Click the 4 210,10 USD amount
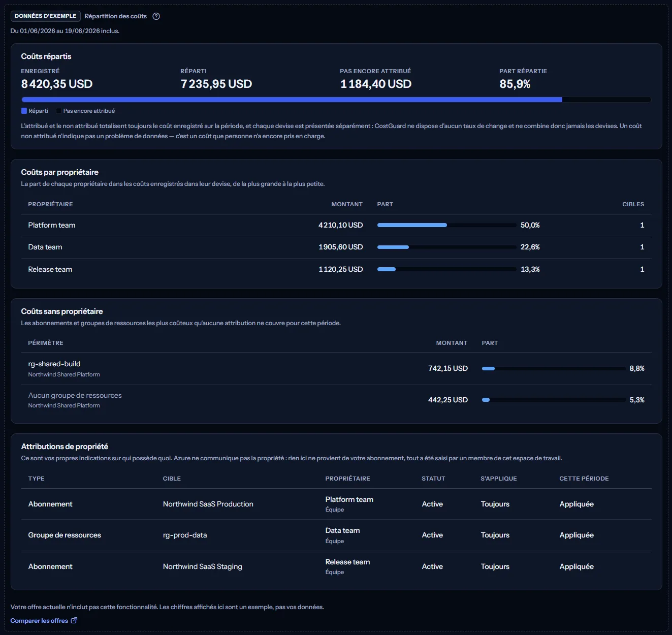672x635 pixels. (x=341, y=225)
